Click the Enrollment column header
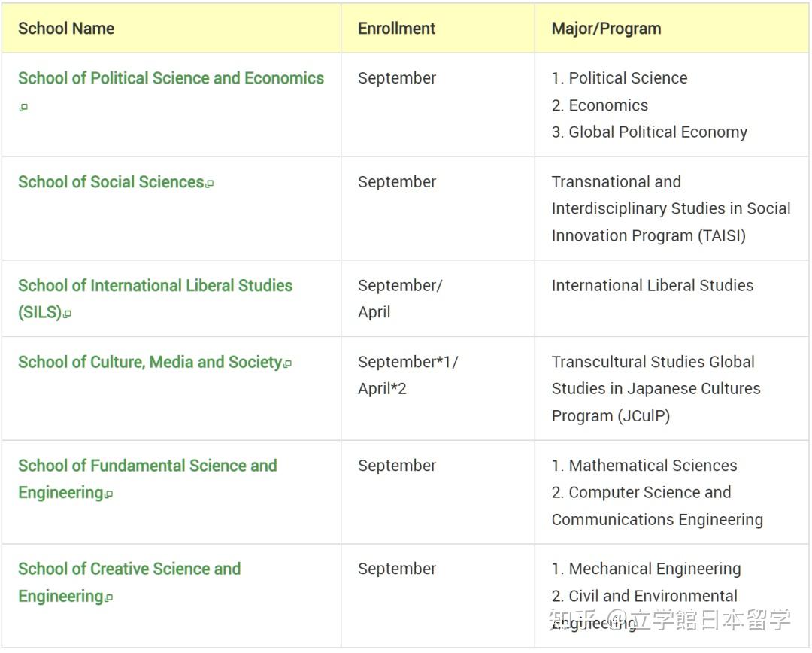This screenshot has width=812, height=653. click(397, 29)
